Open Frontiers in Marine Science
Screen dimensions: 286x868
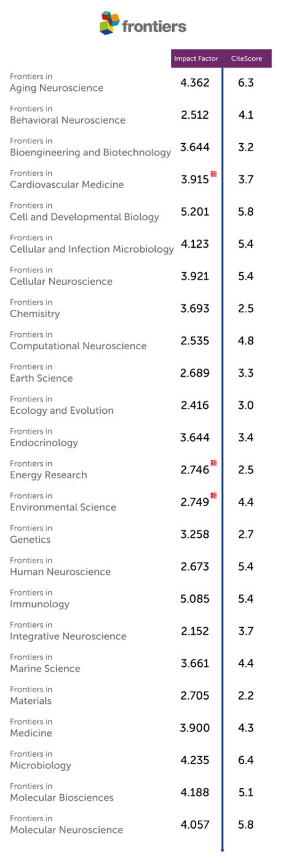45,663
